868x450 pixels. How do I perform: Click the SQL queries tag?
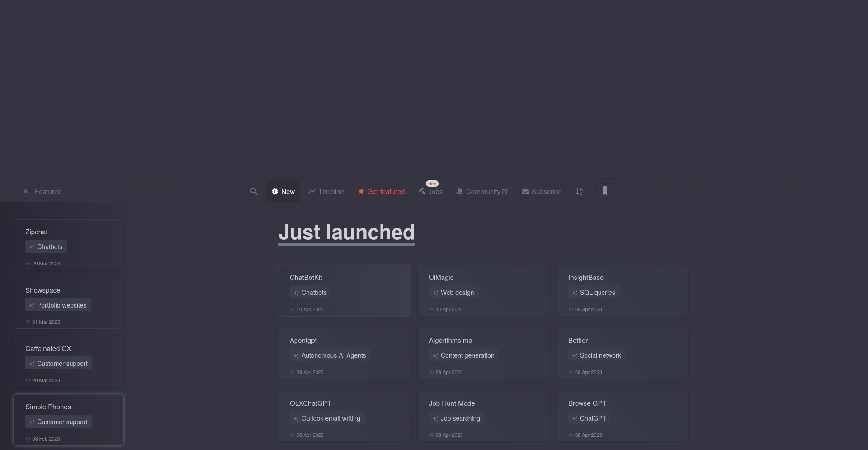pos(594,292)
